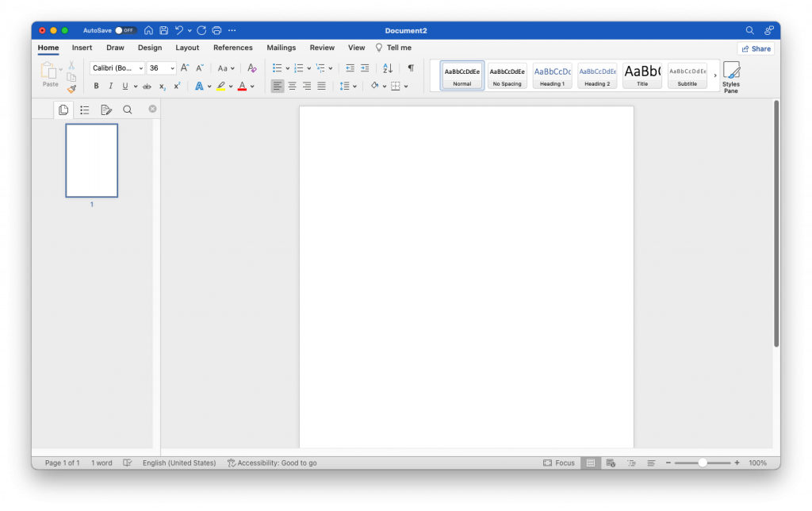Click the Share button

[755, 48]
